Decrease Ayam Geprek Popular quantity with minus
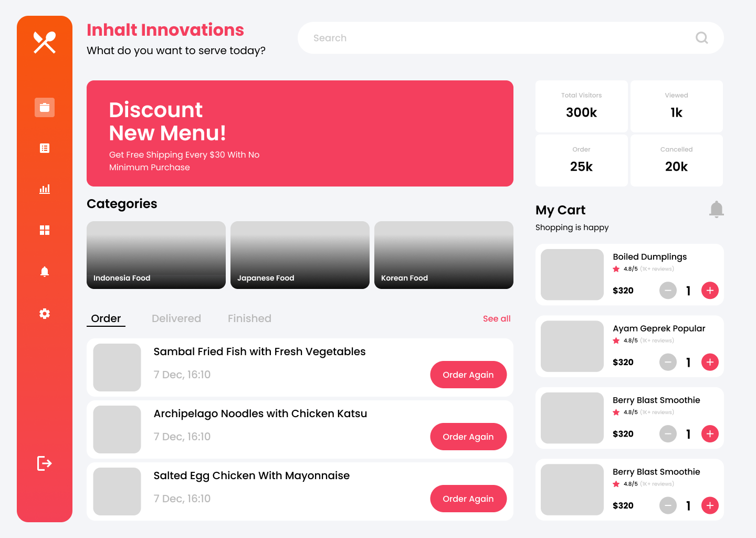 pyautogui.click(x=668, y=362)
